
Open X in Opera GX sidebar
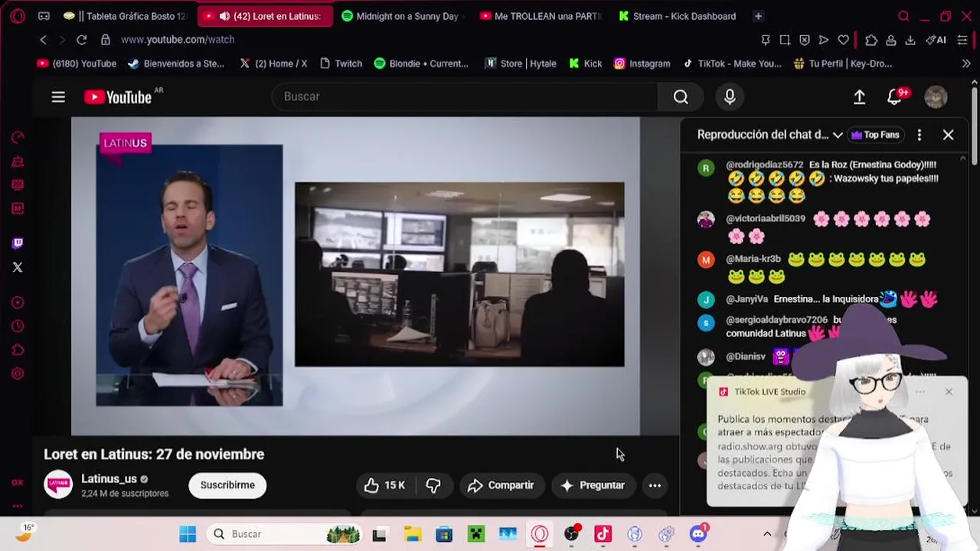click(x=18, y=267)
